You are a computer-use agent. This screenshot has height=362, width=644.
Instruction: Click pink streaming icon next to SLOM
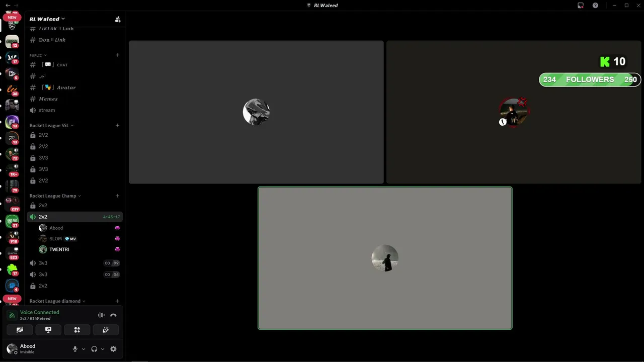(x=117, y=239)
